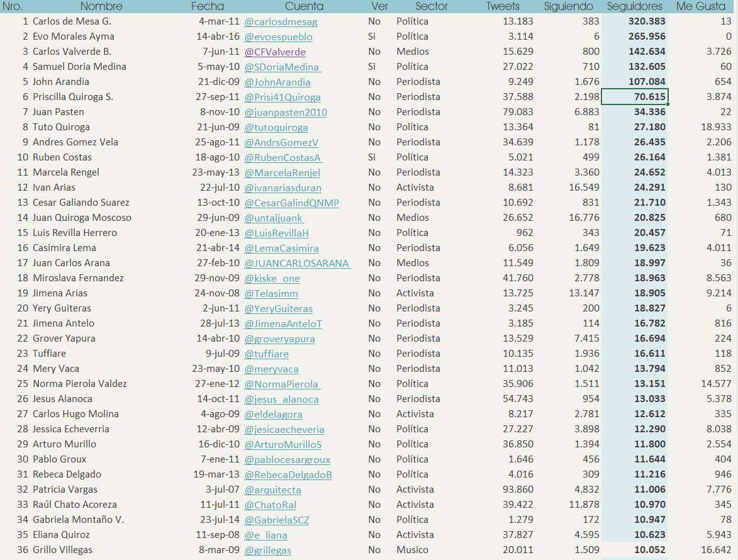The image size is (738, 560).
Task: Open the @groveryapura link
Action: click(x=279, y=339)
